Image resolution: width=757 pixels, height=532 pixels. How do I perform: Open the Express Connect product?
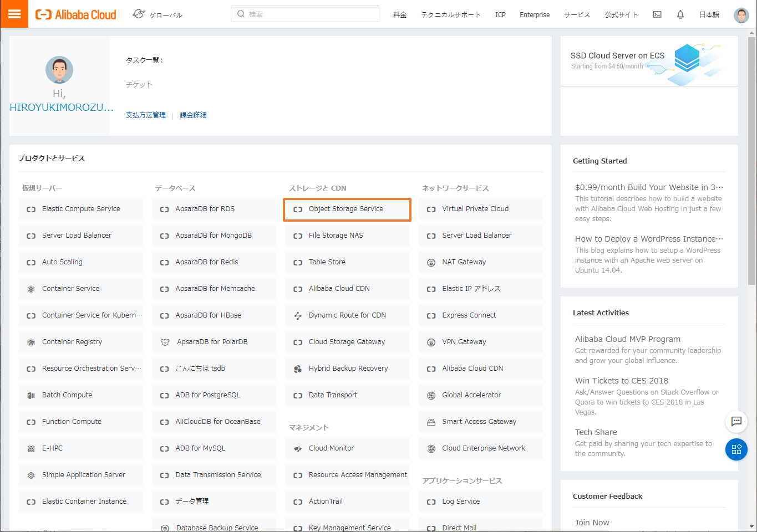480,315
